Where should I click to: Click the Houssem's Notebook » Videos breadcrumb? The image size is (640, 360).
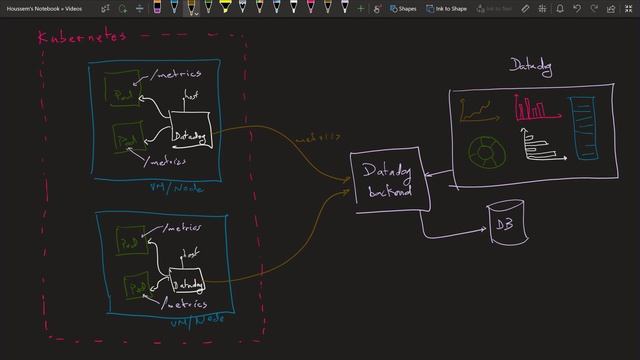(44, 9)
